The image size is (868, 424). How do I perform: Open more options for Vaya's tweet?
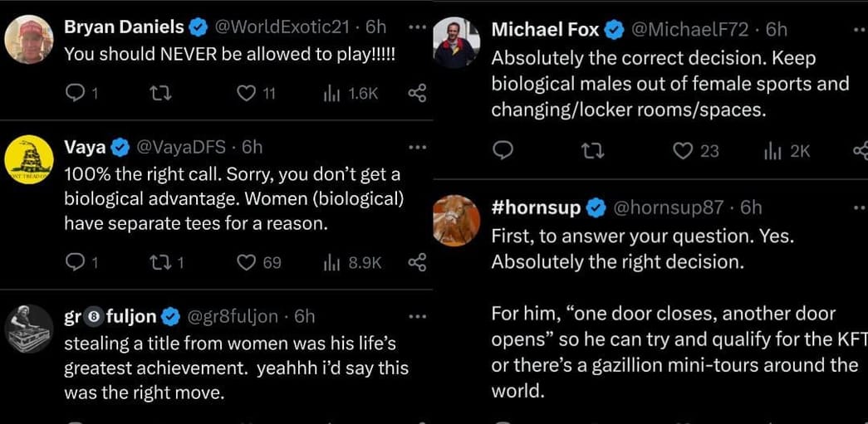(x=417, y=147)
